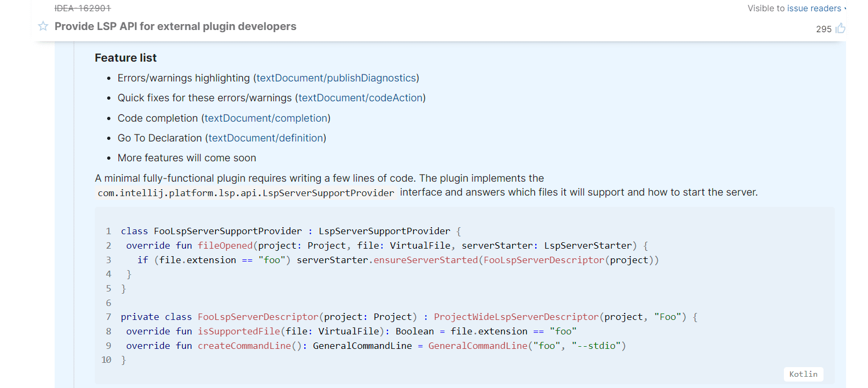Follow the textDocument/codeAction link
The height and width of the screenshot is (388, 868).
tap(361, 98)
